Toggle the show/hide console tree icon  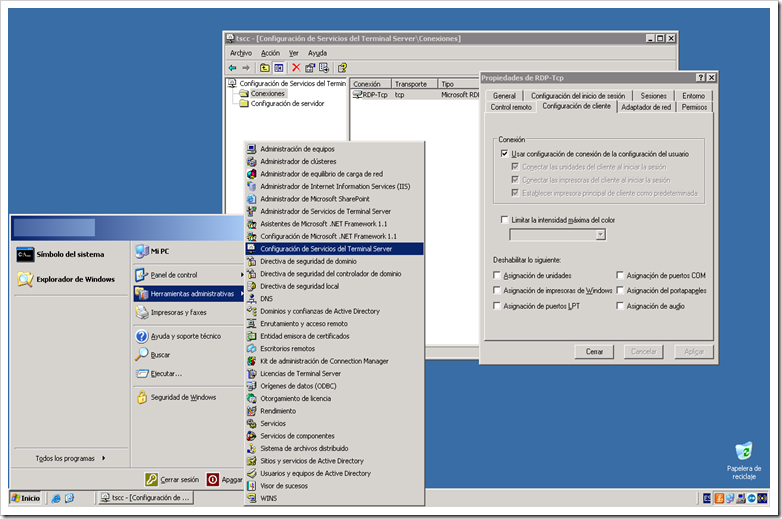(x=278, y=68)
